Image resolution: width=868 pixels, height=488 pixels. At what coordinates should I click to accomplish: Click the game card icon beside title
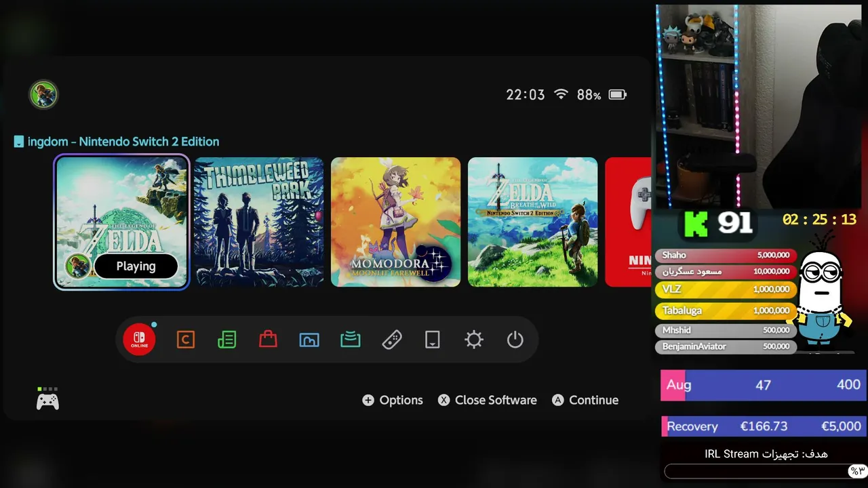tap(19, 142)
